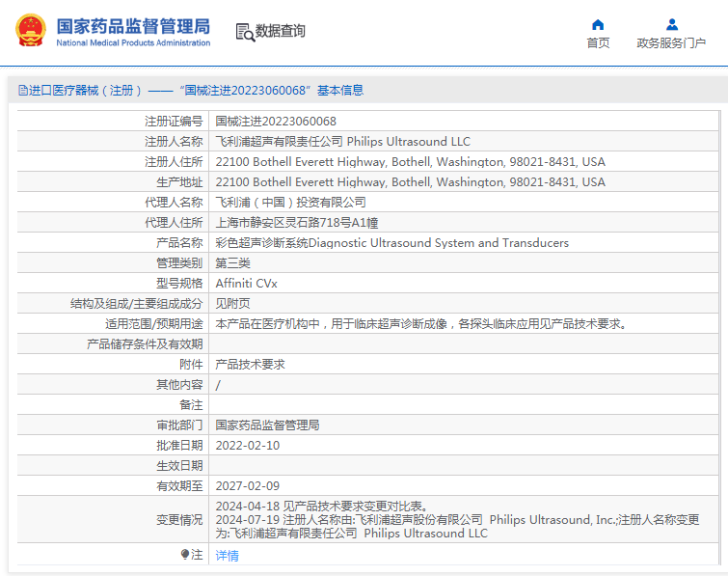This screenshot has height=576, width=728.
Task: Click the 见附页 composition value
Action: [232, 304]
